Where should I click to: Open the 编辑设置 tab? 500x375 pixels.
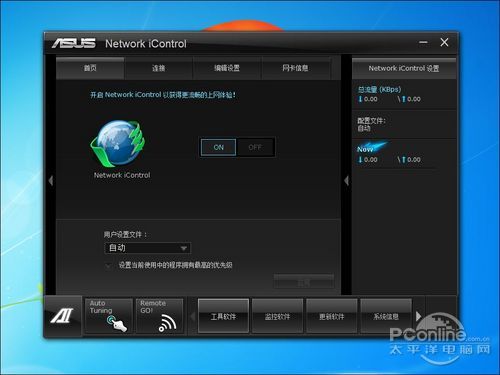(x=227, y=68)
